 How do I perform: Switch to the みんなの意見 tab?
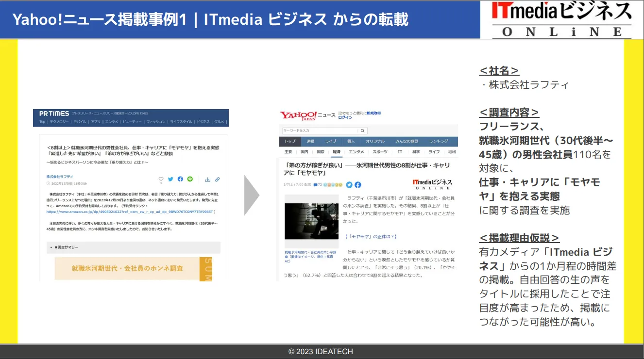pos(407,141)
